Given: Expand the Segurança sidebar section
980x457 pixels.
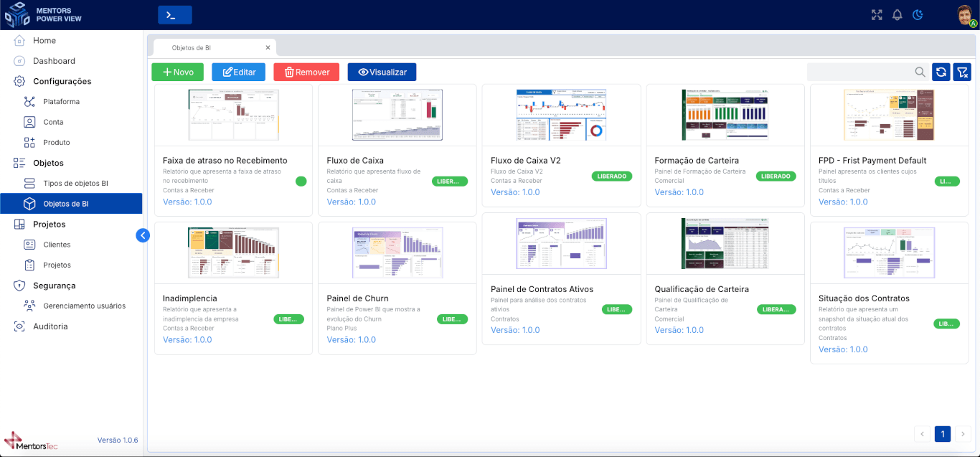Looking at the screenshot, I should click(x=54, y=286).
